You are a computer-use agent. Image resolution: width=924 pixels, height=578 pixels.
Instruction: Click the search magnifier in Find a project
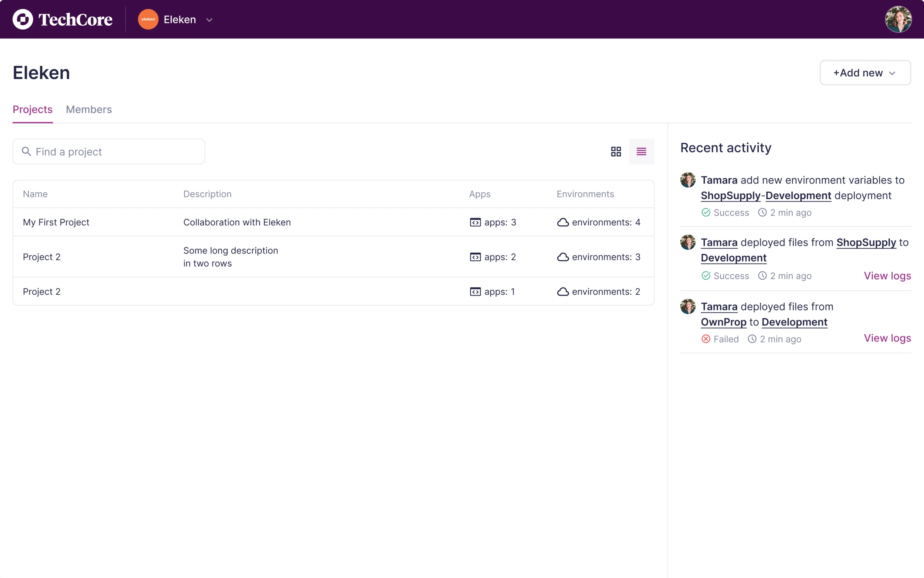pyautogui.click(x=26, y=152)
